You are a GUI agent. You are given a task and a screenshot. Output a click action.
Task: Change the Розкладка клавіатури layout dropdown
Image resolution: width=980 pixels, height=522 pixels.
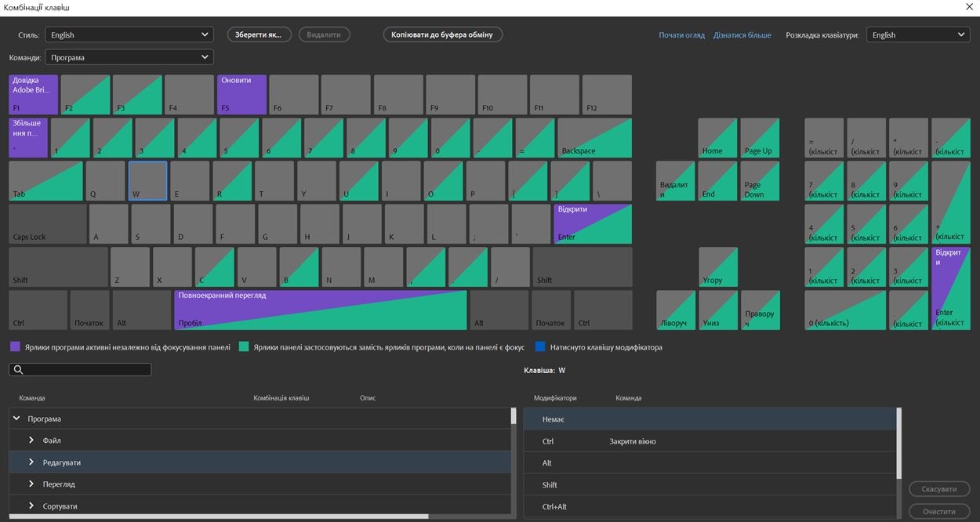click(917, 34)
